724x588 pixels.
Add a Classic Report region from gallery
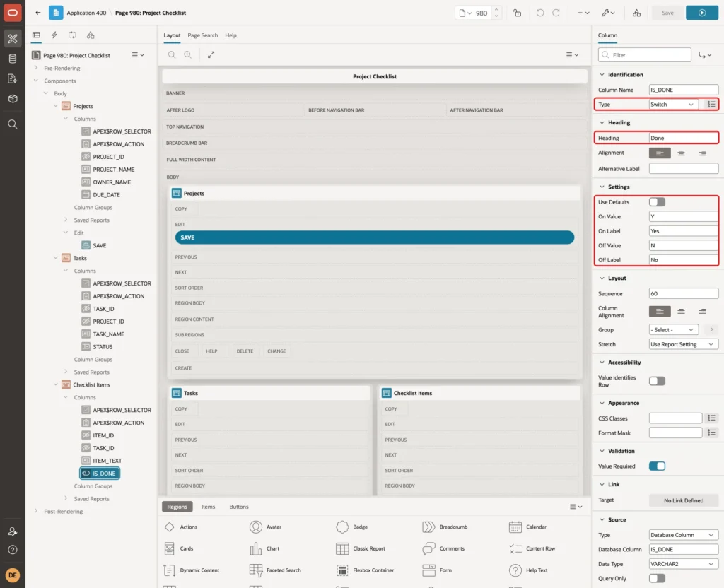point(361,548)
